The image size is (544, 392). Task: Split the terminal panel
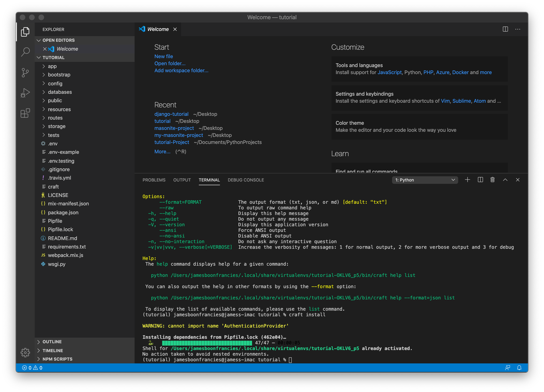click(x=480, y=180)
